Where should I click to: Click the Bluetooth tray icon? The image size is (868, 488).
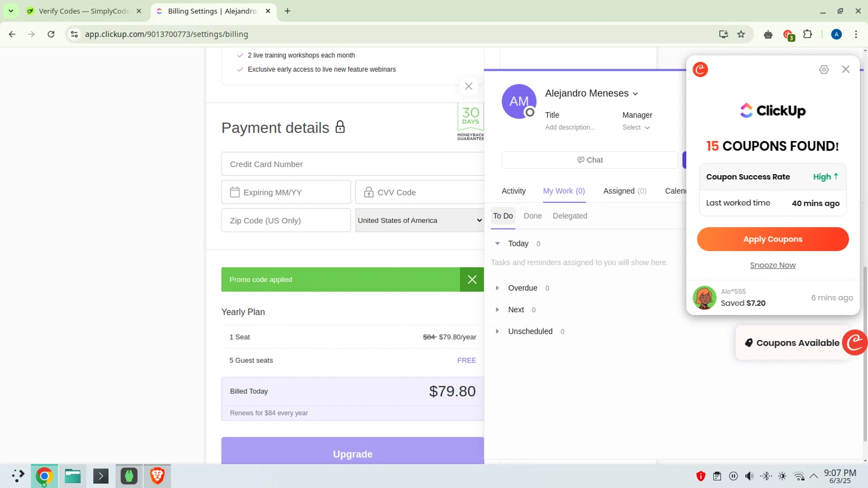coord(766,476)
